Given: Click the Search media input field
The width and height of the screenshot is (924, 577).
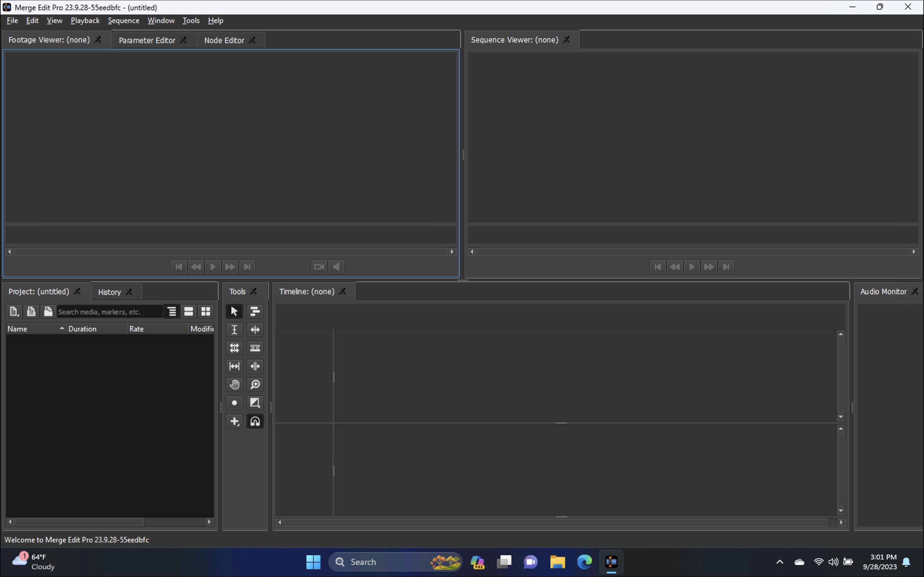Looking at the screenshot, I should pos(109,311).
